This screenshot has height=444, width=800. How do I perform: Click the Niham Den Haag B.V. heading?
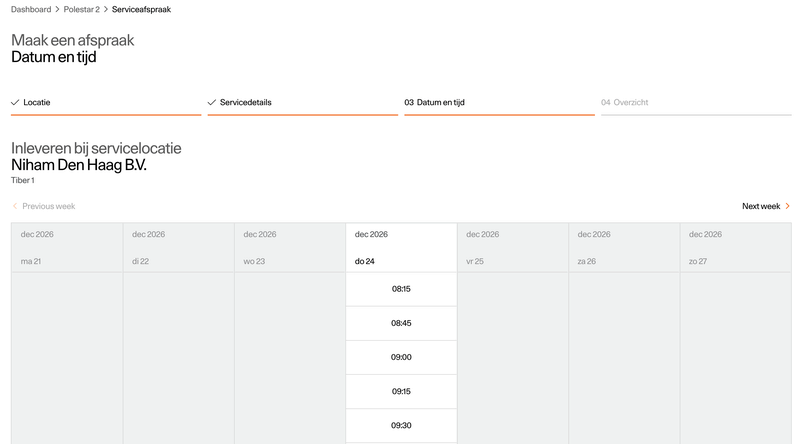(79, 165)
